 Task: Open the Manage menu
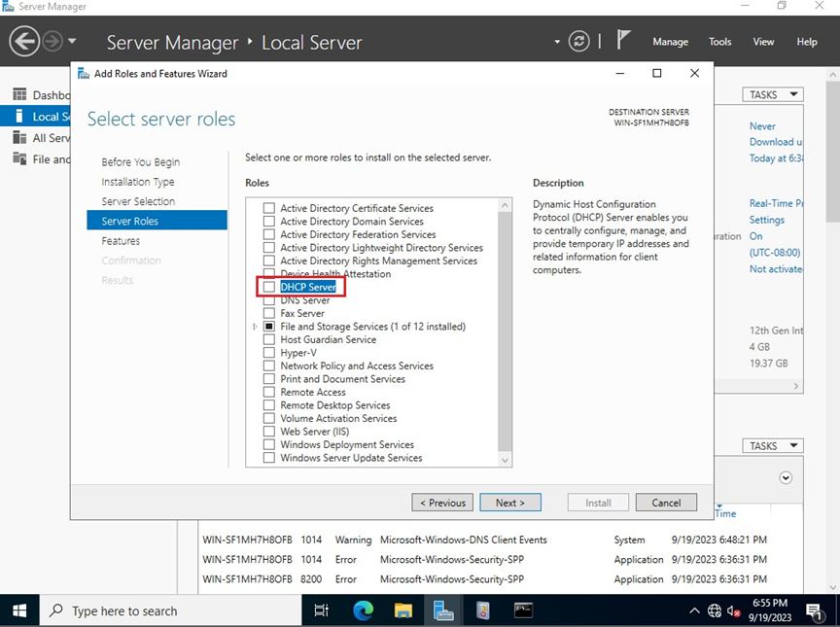[670, 42]
